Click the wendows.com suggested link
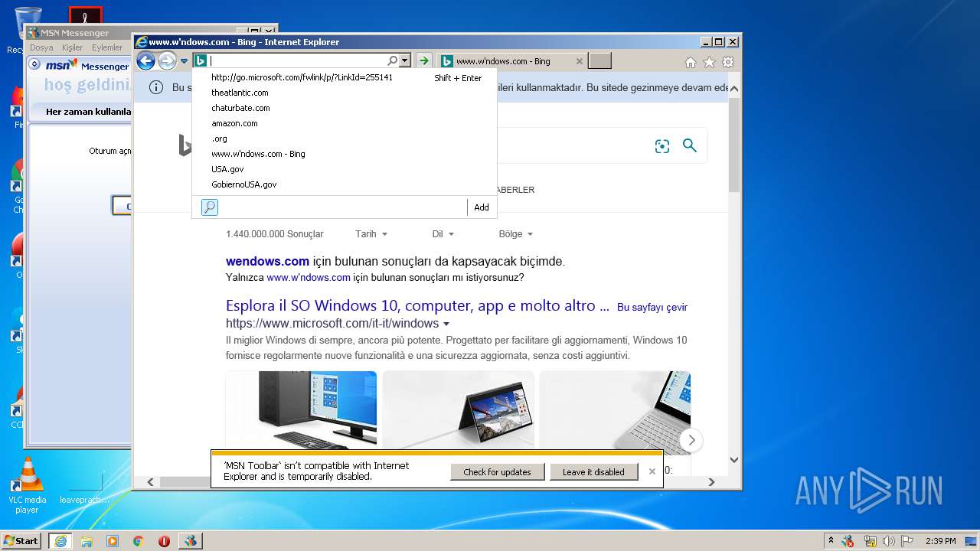Viewport: 980px width, 551px height. point(267,261)
